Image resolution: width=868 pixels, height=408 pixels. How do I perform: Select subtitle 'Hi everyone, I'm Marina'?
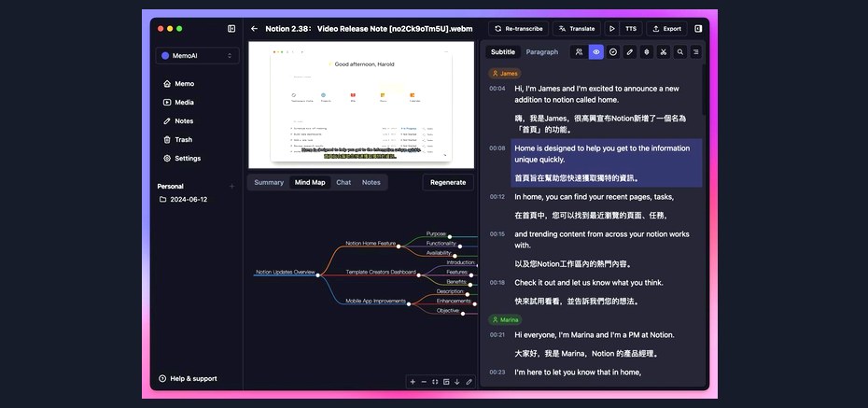point(595,335)
